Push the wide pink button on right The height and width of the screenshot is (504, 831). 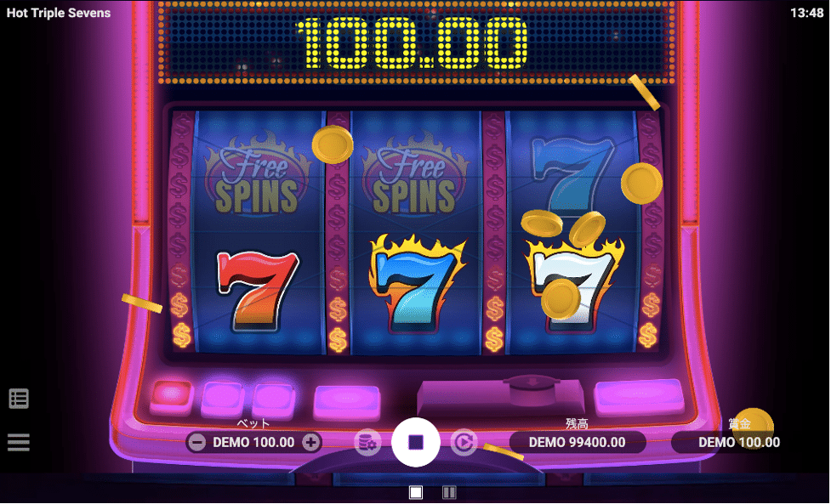[x=639, y=397]
